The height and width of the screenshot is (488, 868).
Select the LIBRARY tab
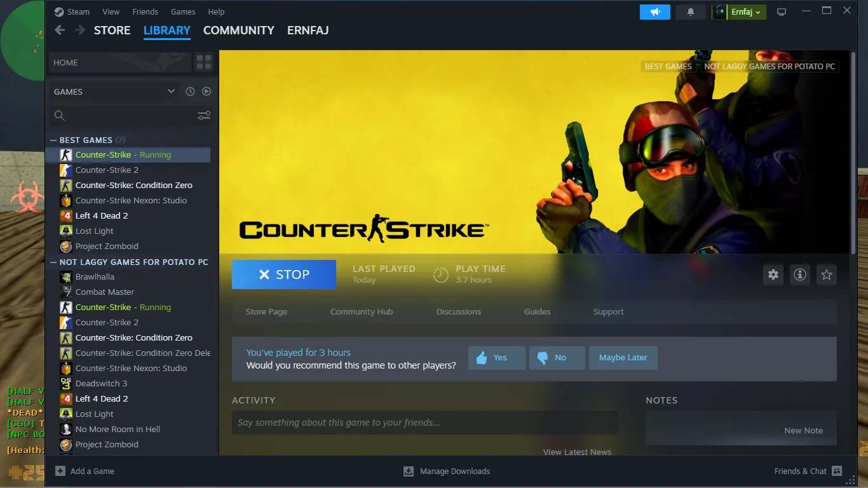tap(167, 30)
